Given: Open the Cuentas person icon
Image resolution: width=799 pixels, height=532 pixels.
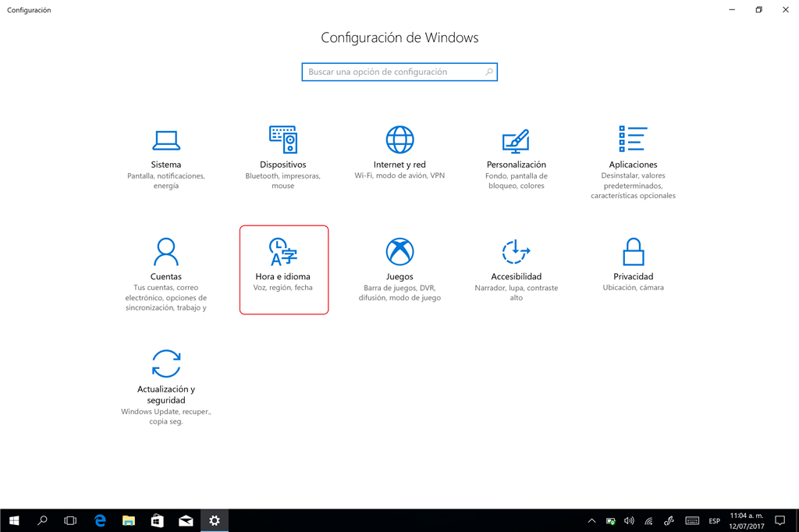Looking at the screenshot, I should 166,252.
